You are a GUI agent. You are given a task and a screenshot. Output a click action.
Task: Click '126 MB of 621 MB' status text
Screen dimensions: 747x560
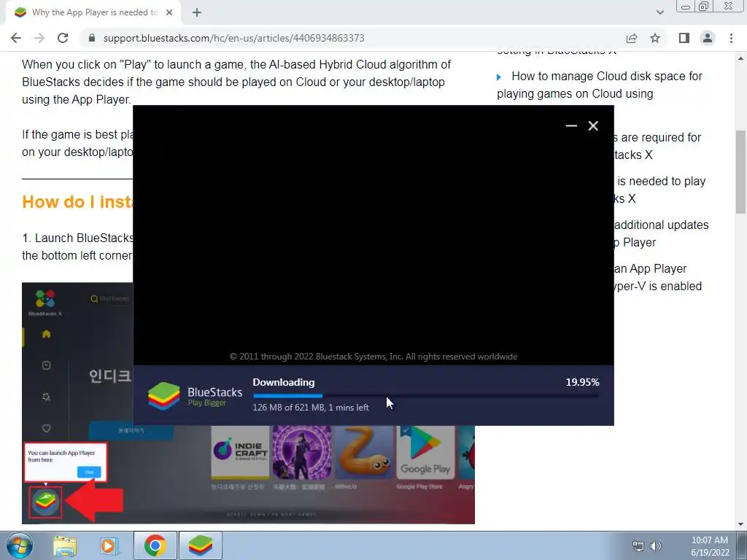[x=311, y=408]
